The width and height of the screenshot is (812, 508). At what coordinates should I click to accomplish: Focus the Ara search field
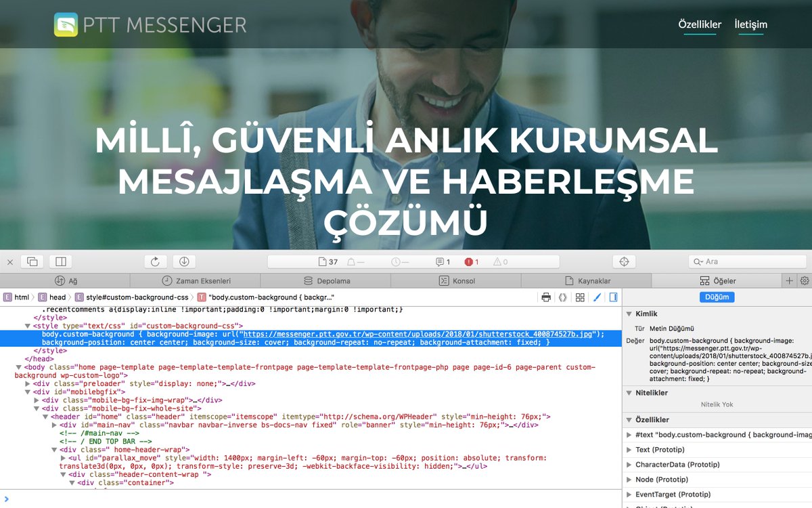(x=747, y=261)
